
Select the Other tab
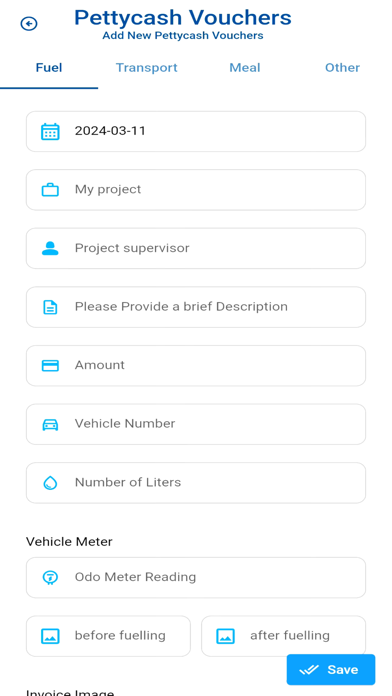342,68
